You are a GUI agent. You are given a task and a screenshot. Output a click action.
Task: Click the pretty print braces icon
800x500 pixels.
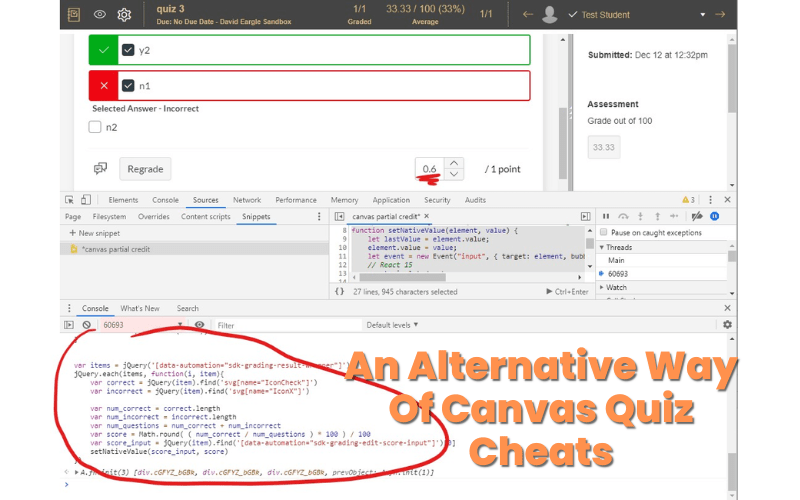(339, 292)
